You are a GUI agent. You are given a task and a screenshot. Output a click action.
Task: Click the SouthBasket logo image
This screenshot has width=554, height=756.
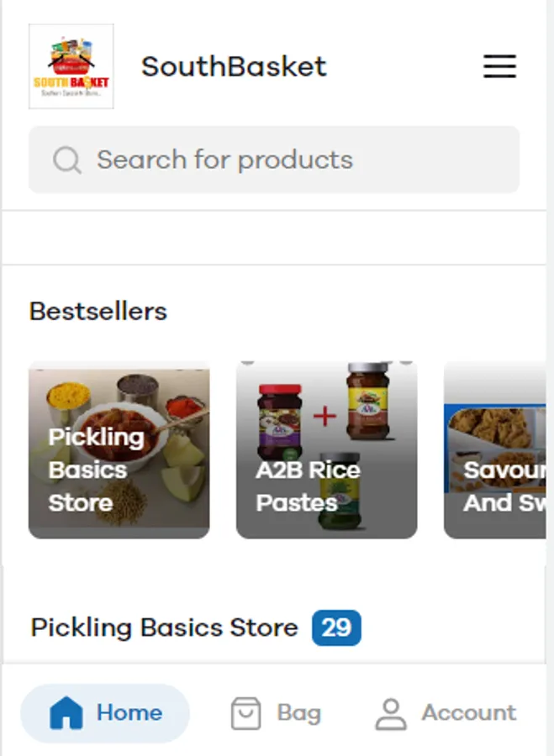tap(71, 66)
